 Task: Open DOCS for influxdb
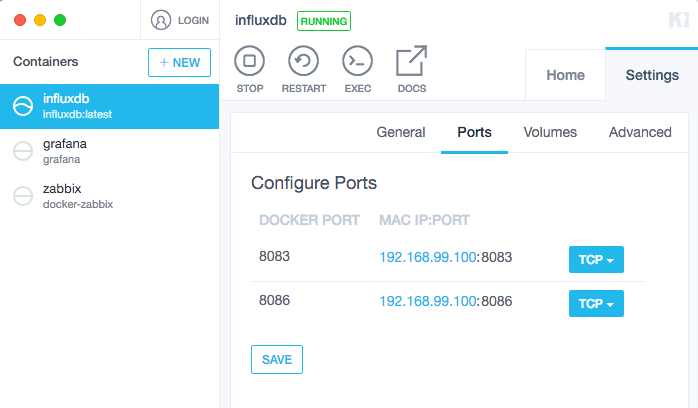[412, 69]
